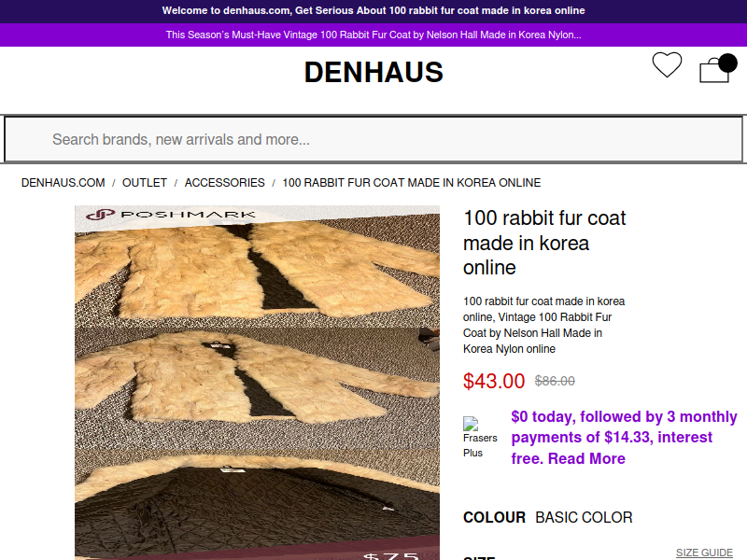Open the shopping bag cart icon

[x=718, y=68]
